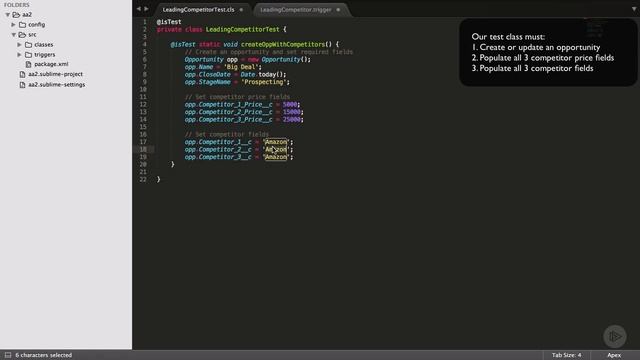This screenshot has width=640, height=360.
Task: Open package.xml in the sidebar
Action: coord(51,64)
